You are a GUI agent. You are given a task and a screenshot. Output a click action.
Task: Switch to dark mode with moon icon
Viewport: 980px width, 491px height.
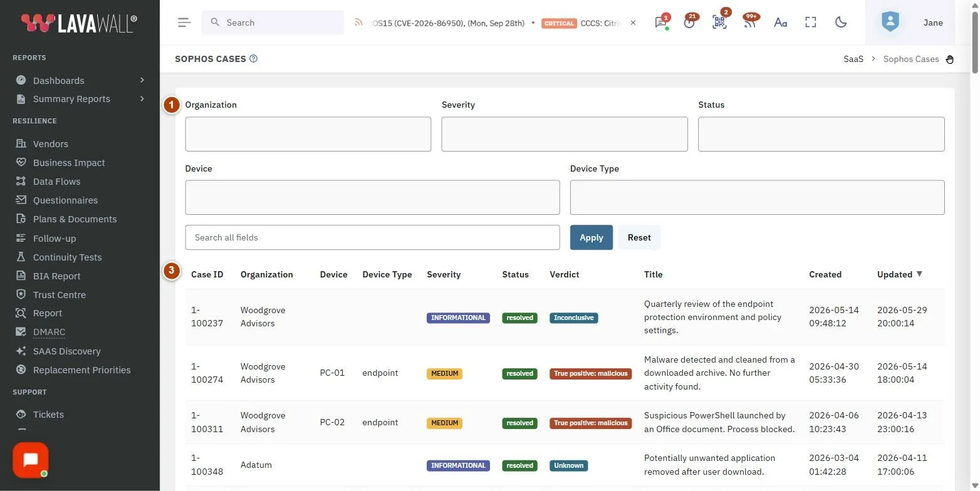tap(841, 23)
